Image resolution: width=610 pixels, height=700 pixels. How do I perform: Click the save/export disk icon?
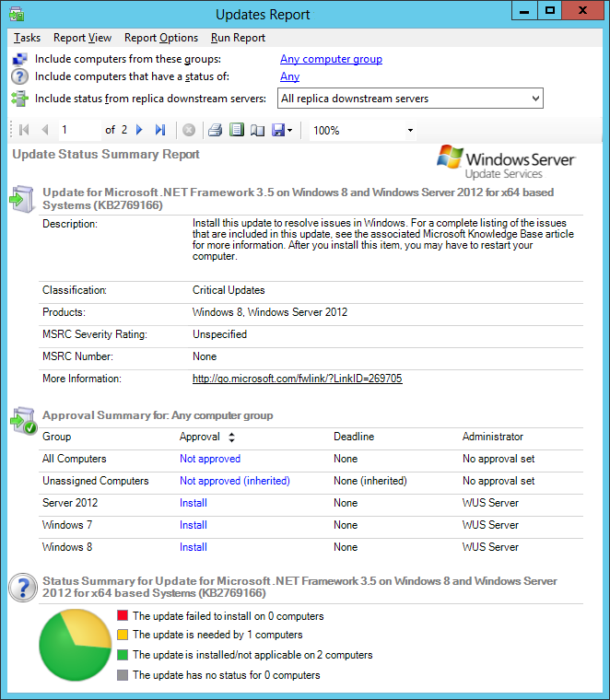[278, 130]
